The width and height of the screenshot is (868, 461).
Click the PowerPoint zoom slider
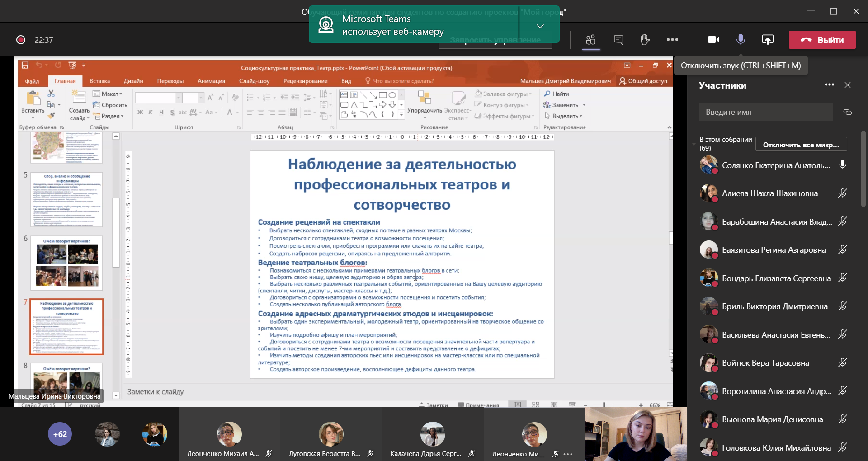(604, 405)
